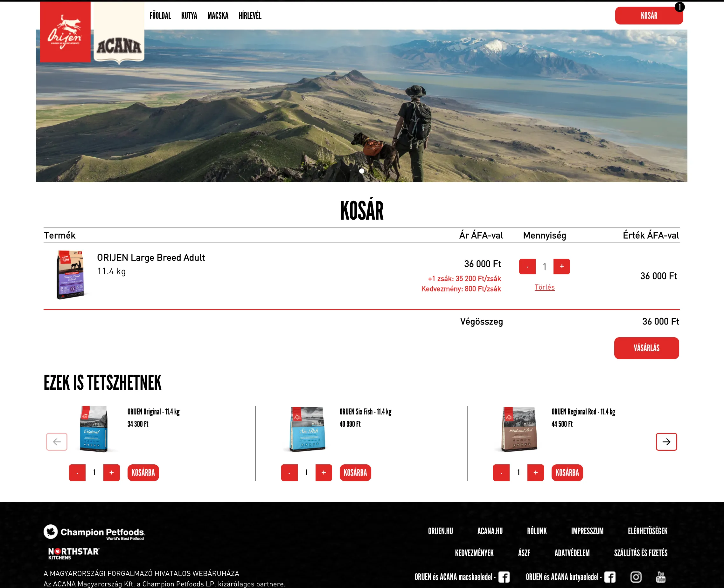The image size is (724, 588).
Task: Increase ORIJEN Original quantity
Action: 112,473
